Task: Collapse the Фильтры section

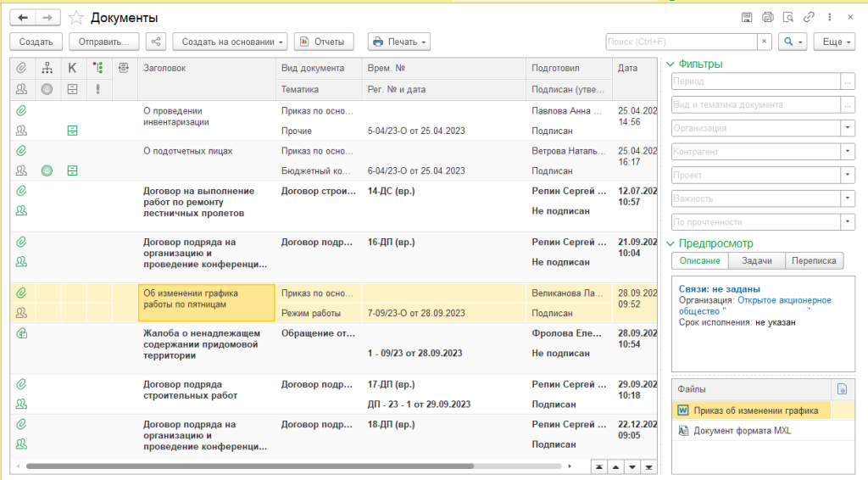Action: (671, 64)
